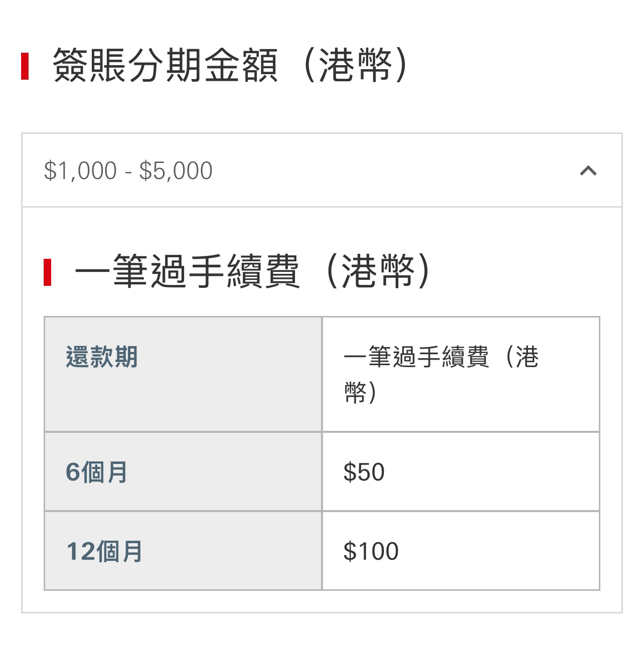644x645 pixels.
Task: Click the $50 amount text
Action: click(x=364, y=472)
